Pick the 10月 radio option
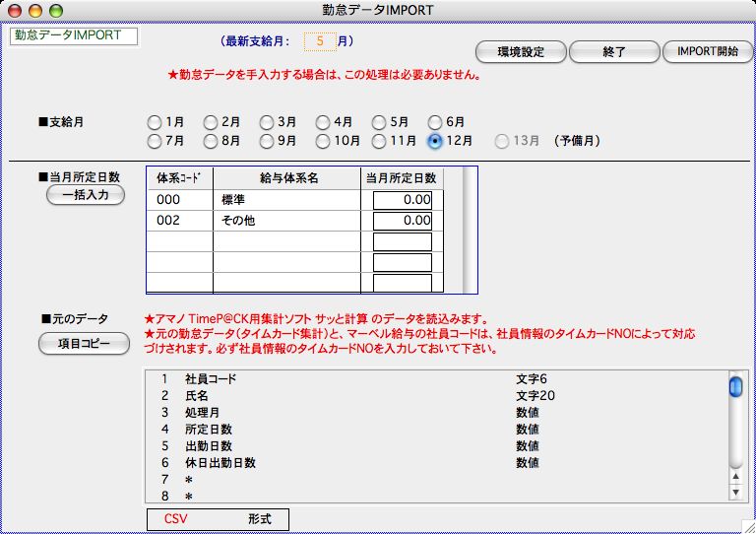 pos(323,141)
